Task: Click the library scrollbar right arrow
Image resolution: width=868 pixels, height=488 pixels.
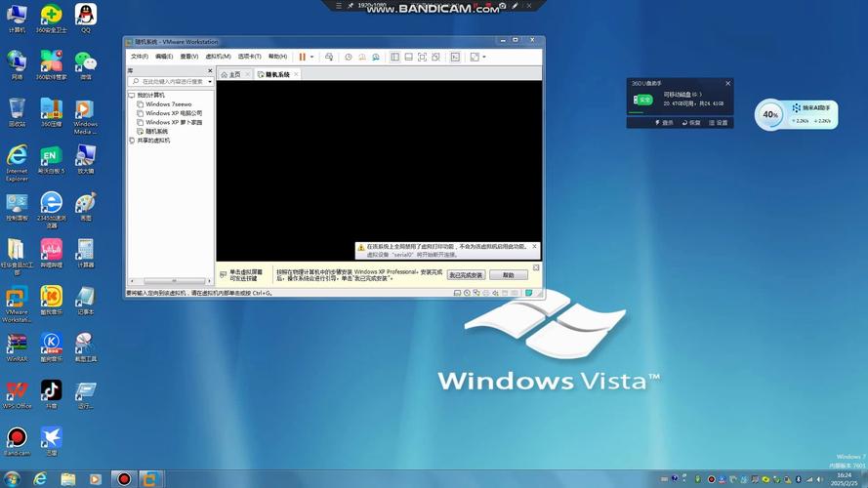Action: (x=209, y=281)
